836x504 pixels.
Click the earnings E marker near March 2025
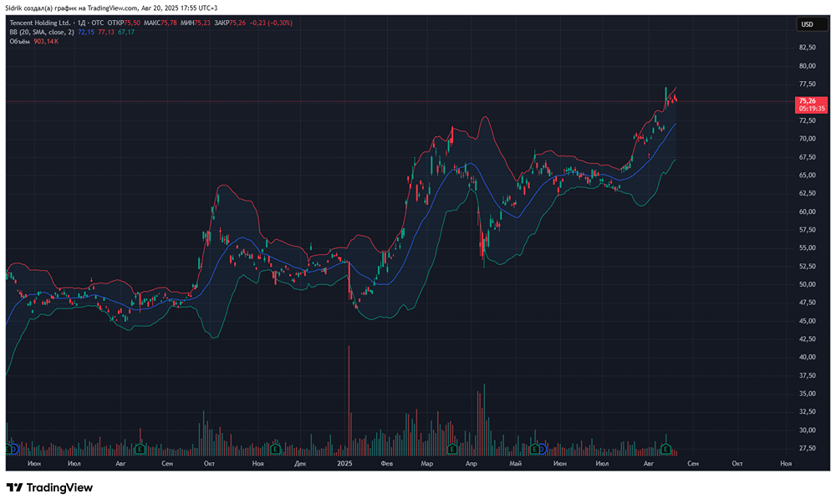pyautogui.click(x=452, y=449)
